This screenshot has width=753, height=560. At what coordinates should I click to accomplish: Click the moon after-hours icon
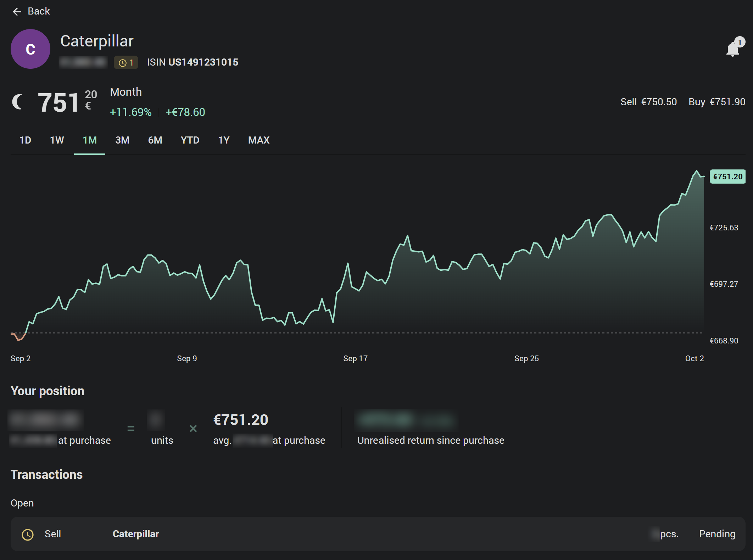pos(18,102)
